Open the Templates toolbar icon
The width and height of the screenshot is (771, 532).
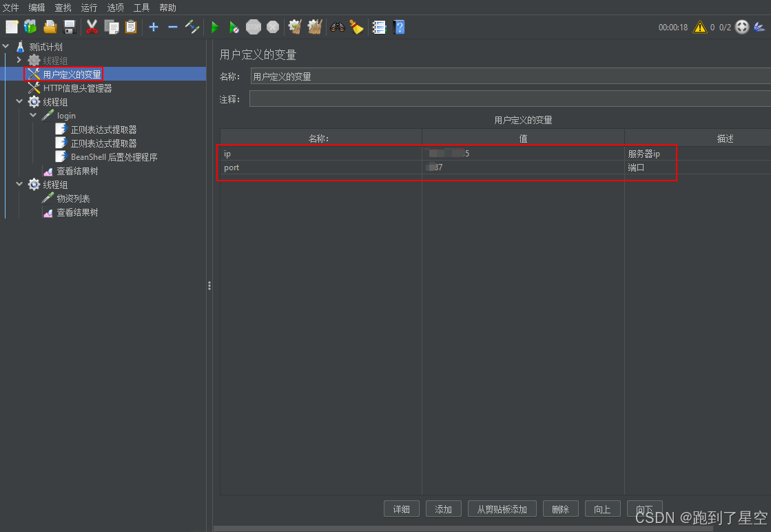pyautogui.click(x=30, y=27)
